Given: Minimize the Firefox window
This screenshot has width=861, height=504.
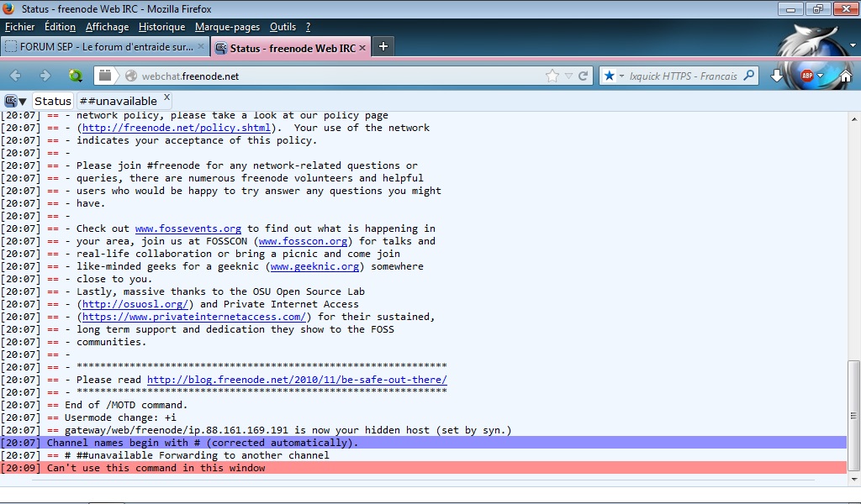Looking at the screenshot, I should [790, 8].
